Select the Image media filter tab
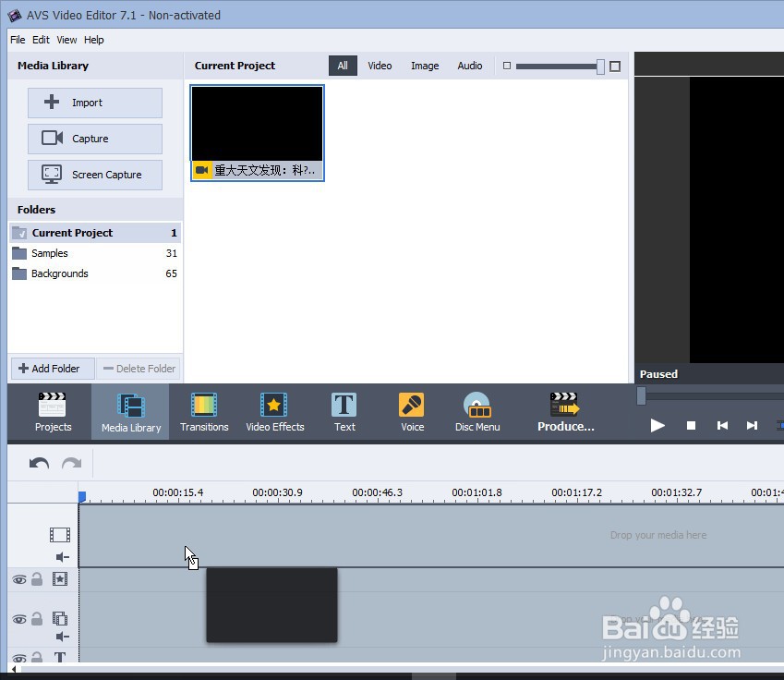 425,66
